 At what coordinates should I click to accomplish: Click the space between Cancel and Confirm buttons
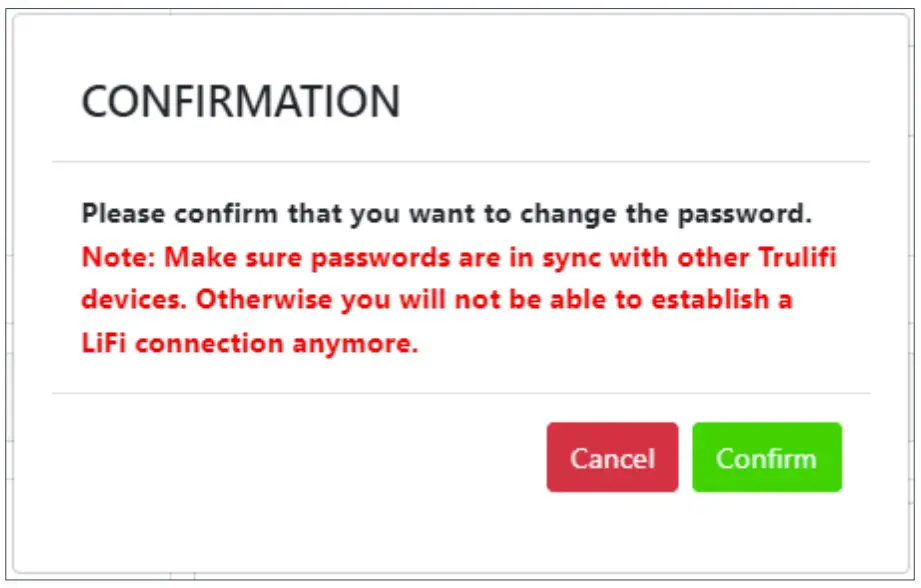pyautogui.click(x=686, y=457)
